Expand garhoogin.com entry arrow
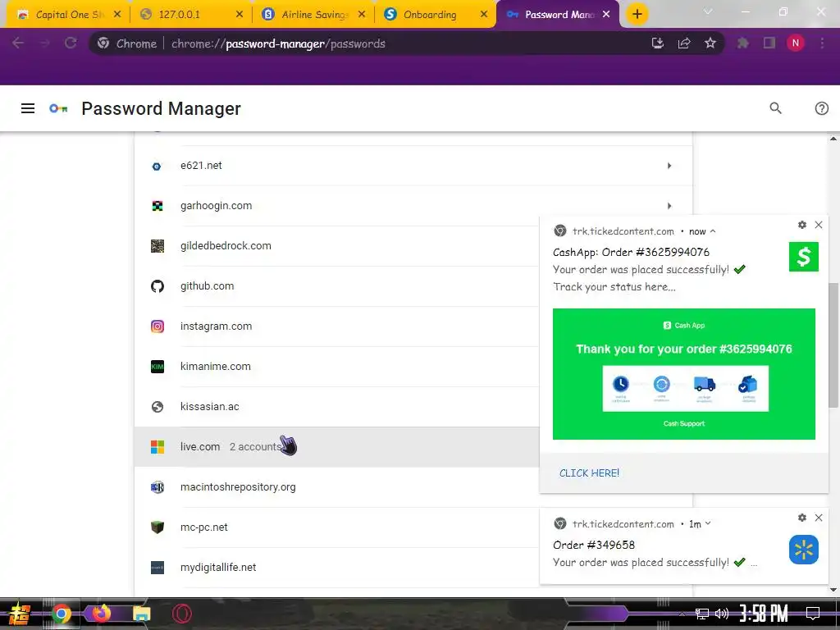 [669, 206]
